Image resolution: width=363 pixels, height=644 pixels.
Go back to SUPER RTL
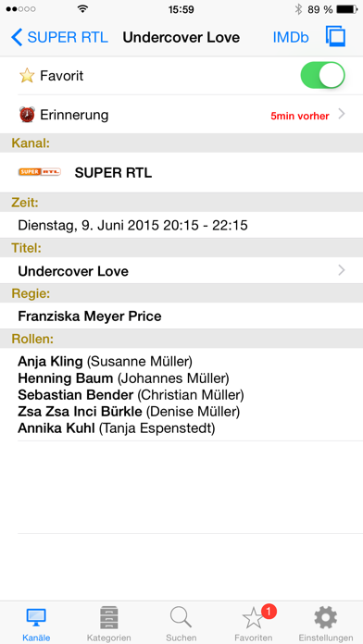pyautogui.click(x=59, y=37)
